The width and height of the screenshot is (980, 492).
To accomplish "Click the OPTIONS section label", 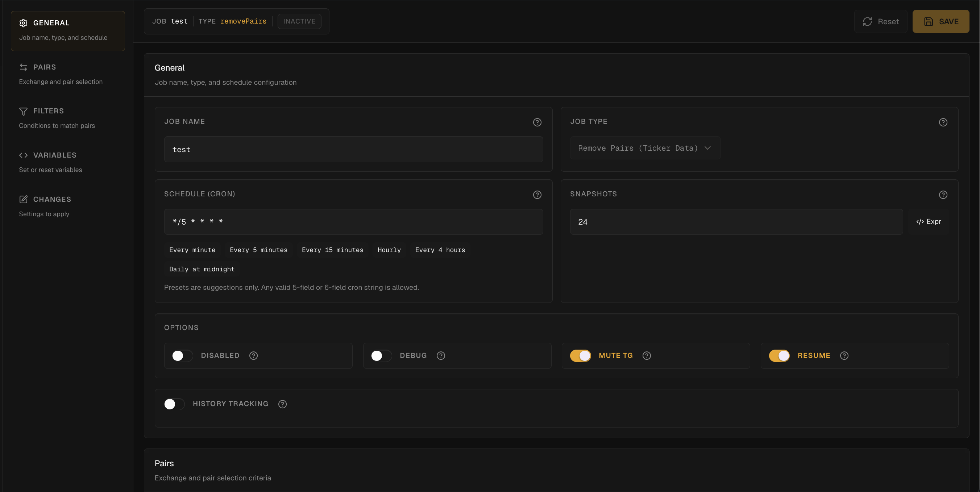I will tap(182, 328).
